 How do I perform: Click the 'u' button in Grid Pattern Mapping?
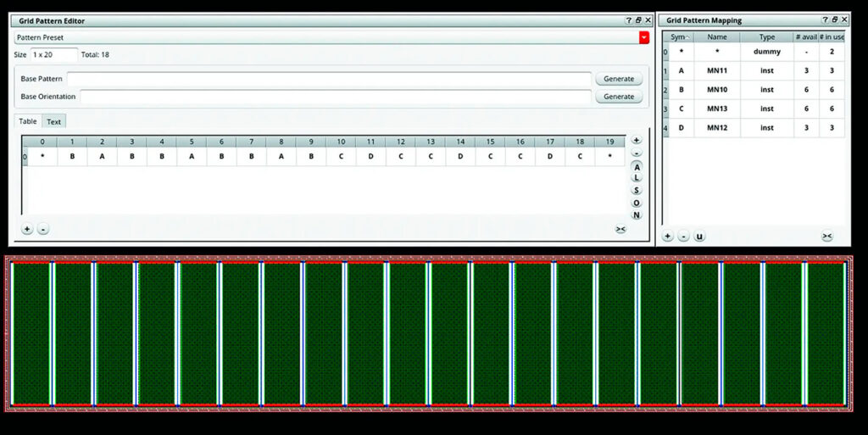click(699, 237)
